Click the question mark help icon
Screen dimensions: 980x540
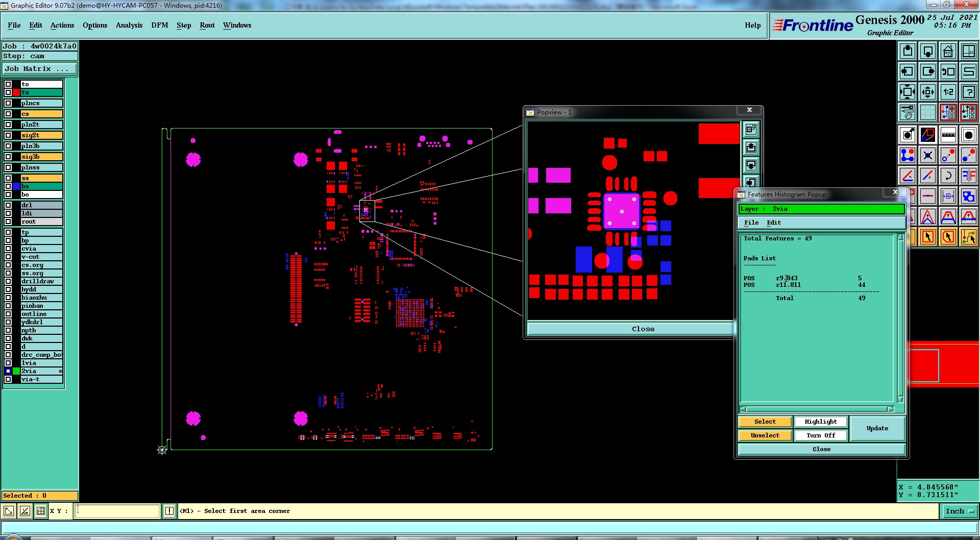point(968,92)
